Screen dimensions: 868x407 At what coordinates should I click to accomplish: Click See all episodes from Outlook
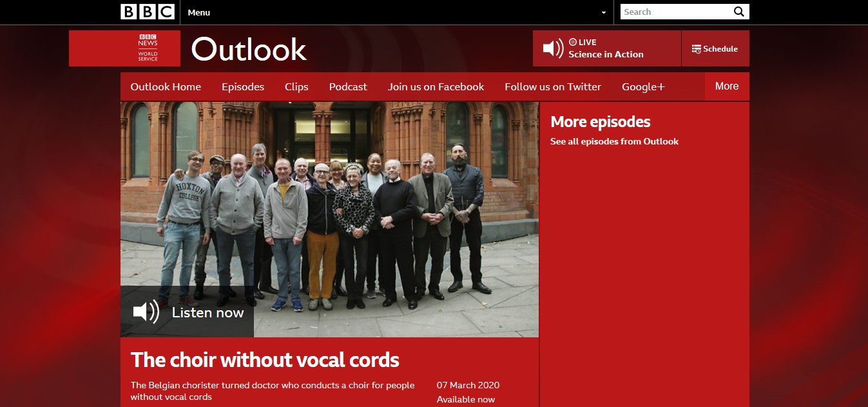(614, 141)
